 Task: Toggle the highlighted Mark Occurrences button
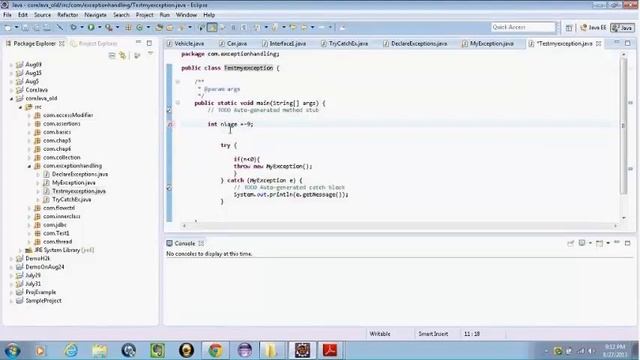click(x=212, y=27)
